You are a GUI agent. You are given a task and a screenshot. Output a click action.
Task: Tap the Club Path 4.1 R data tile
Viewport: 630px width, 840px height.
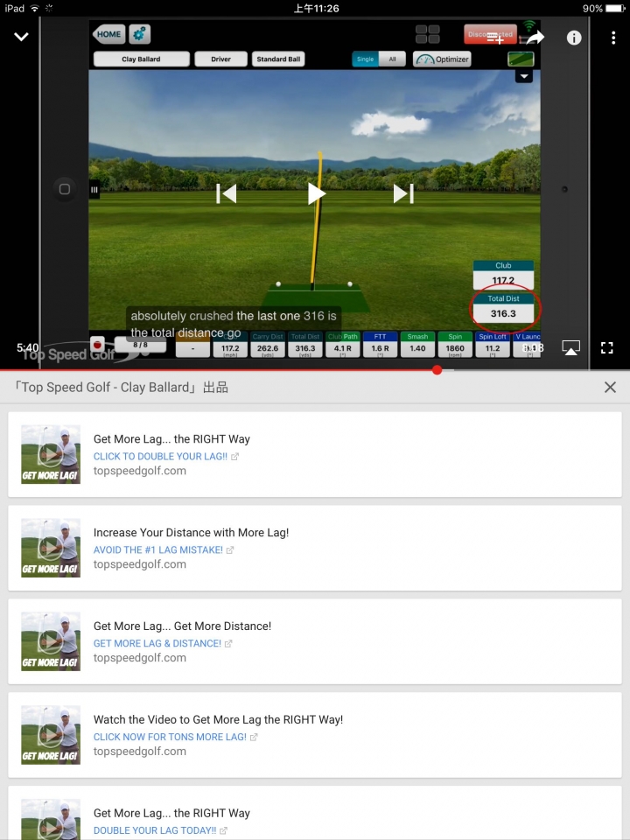343,345
